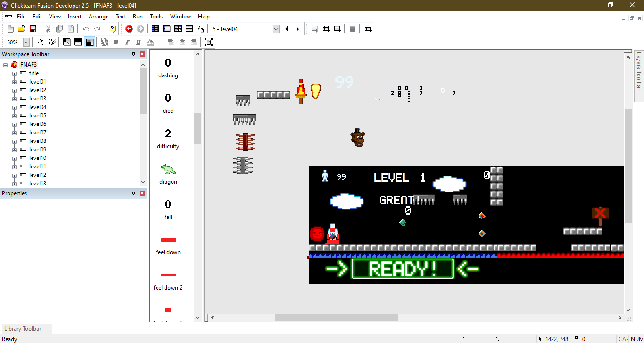Save the project with the floppy icon
Image resolution: width=644 pixels, height=343 pixels.
[33, 29]
